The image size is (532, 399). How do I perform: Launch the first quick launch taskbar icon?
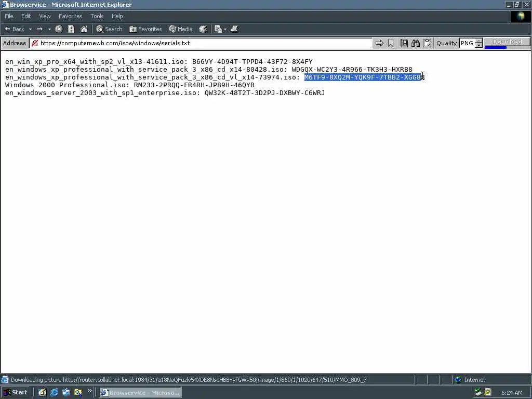pyautogui.click(x=42, y=393)
